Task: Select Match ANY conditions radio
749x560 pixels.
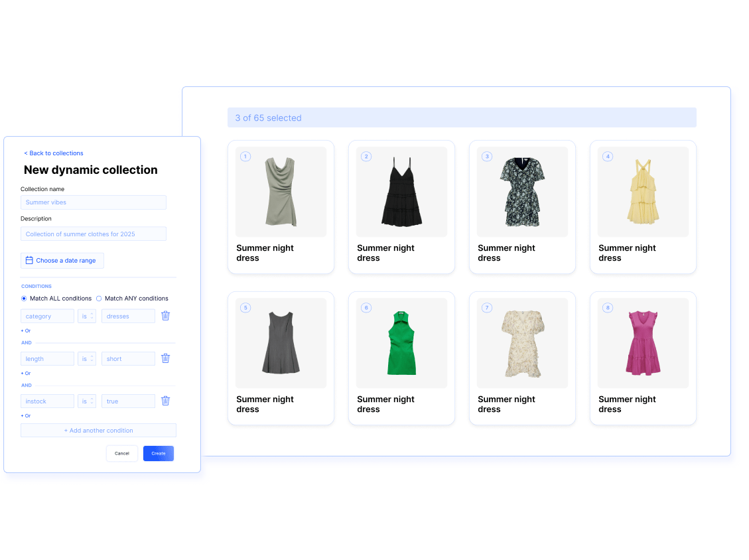Action: (x=99, y=299)
